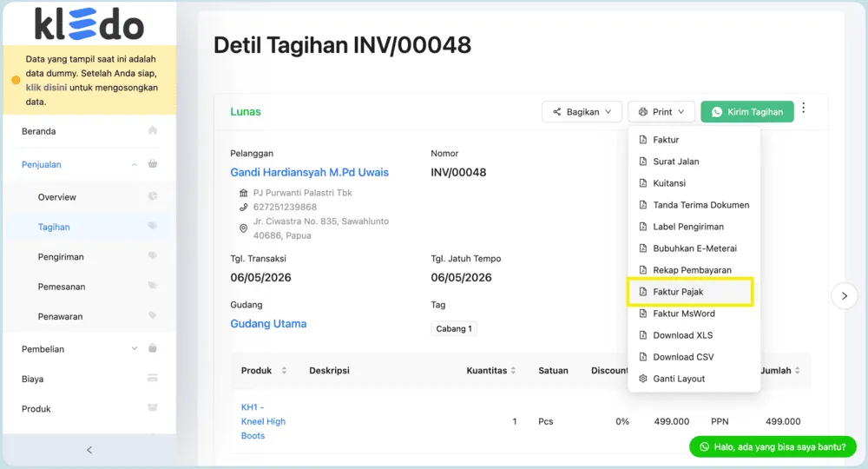Open Ganti Layout settings
Screen dimensions: 868x469
coord(693,379)
